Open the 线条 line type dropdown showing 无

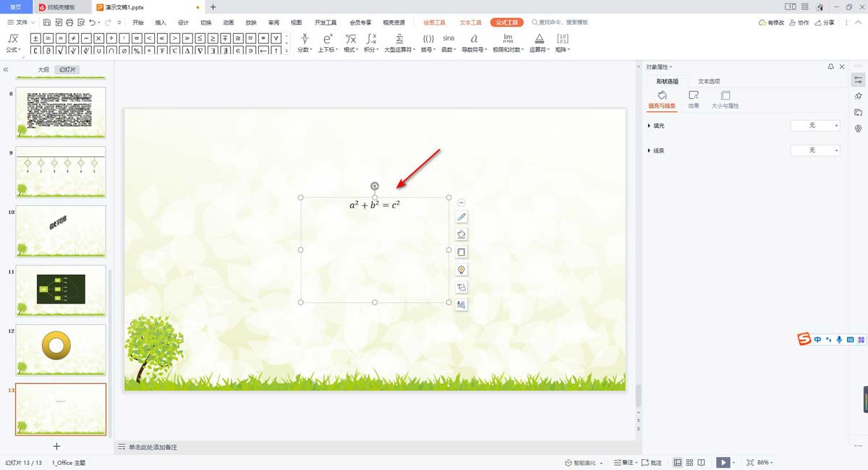tap(815, 150)
